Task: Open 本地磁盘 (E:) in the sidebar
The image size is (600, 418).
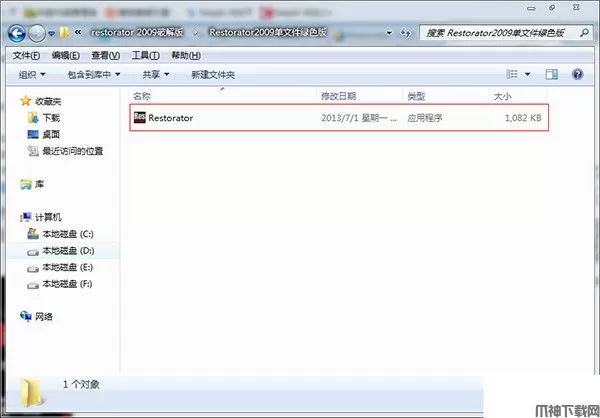Action: (67, 268)
